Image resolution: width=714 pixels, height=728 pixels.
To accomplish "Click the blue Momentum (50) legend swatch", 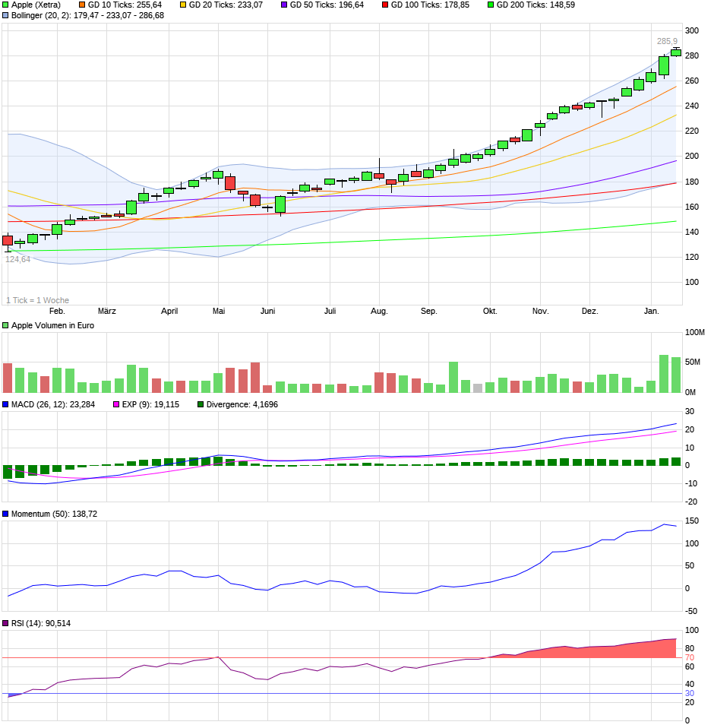I will tap(5, 514).
